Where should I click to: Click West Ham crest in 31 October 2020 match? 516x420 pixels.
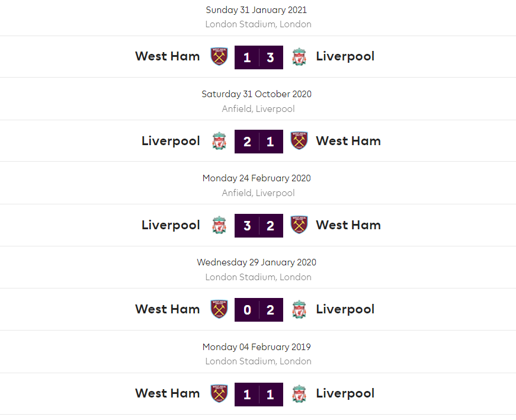point(299,141)
